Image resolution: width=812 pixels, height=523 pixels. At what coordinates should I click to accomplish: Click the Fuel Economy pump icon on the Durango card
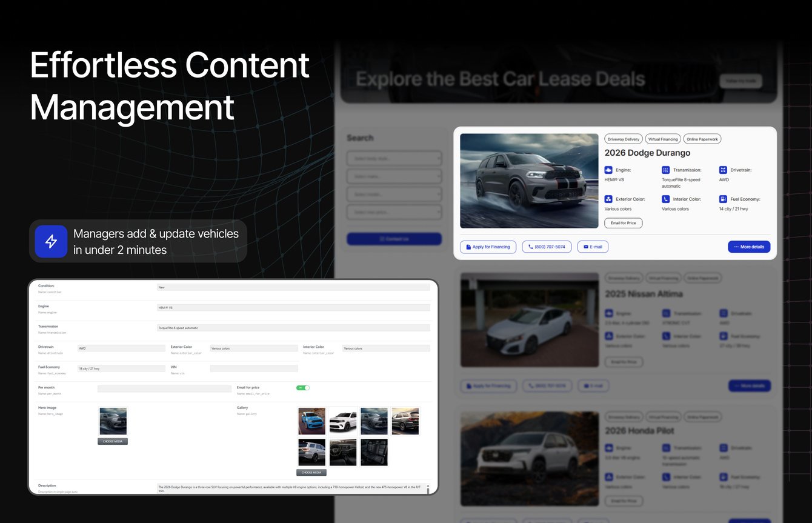[x=723, y=199]
